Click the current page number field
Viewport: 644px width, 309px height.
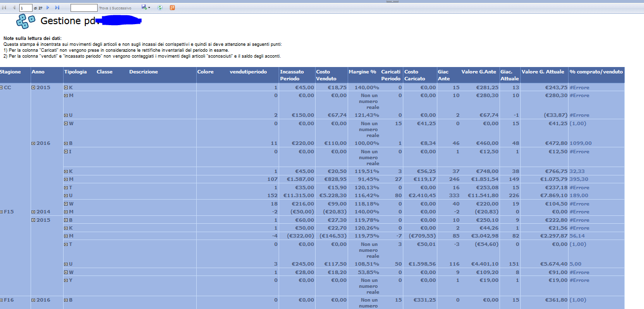[26, 8]
